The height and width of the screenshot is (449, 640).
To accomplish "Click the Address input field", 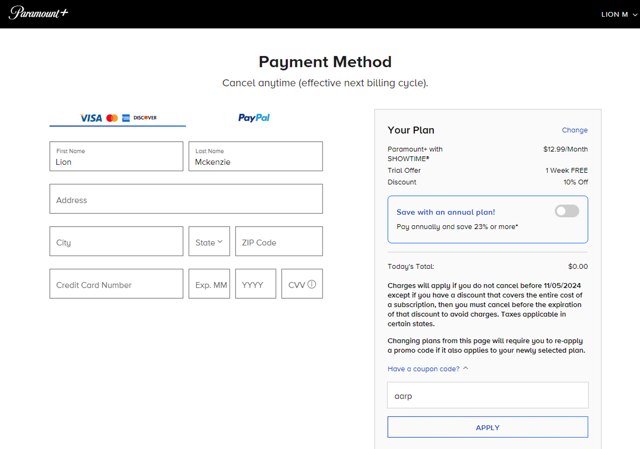I will click(186, 200).
